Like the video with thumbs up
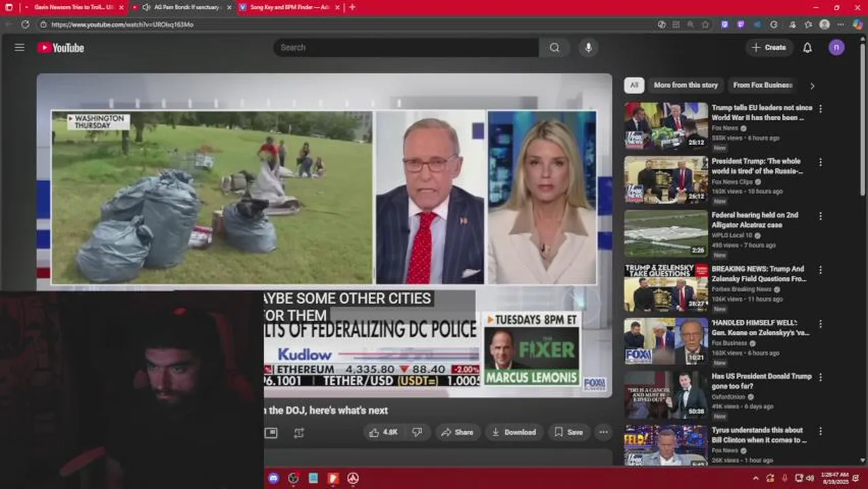 coord(384,432)
